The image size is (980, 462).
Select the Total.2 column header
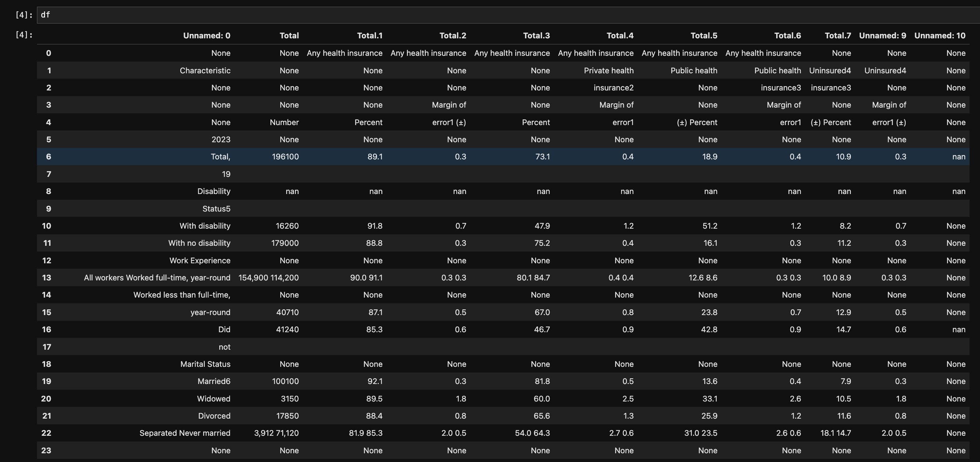point(453,36)
